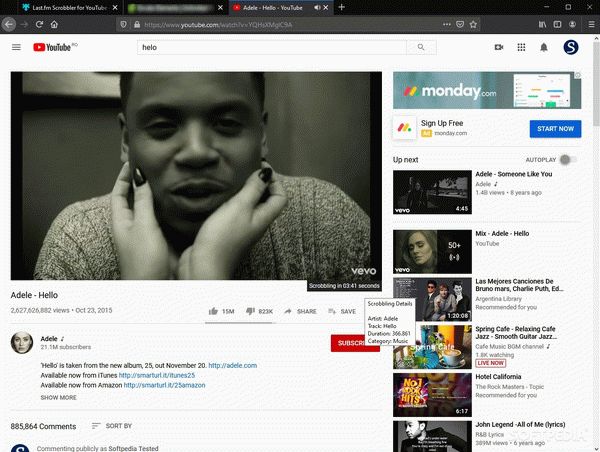
Task: Open YouTube guide hamburger menu
Action: [16, 47]
